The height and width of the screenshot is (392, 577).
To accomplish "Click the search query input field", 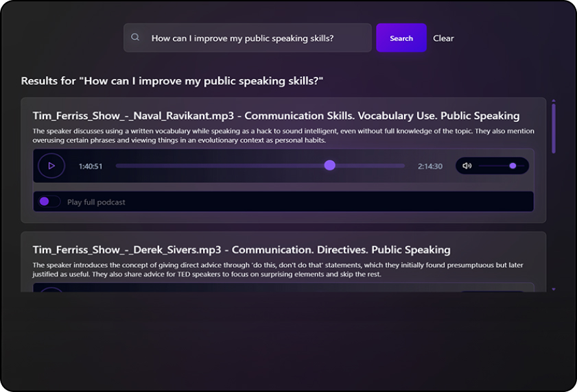I will coord(247,38).
